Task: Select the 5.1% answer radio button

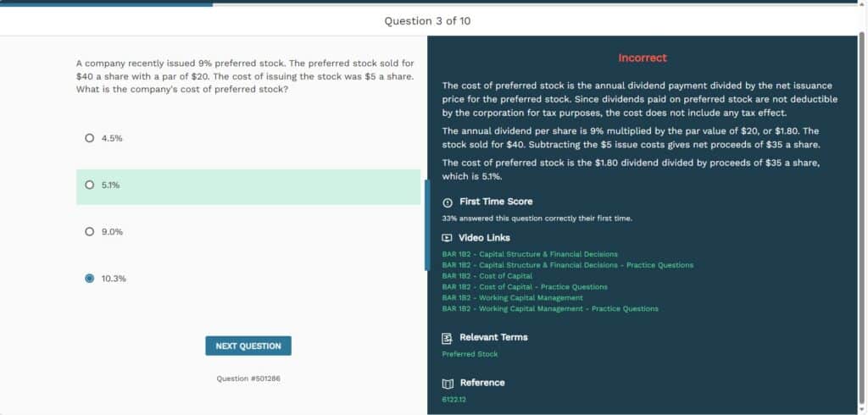Action: pyautogui.click(x=90, y=185)
